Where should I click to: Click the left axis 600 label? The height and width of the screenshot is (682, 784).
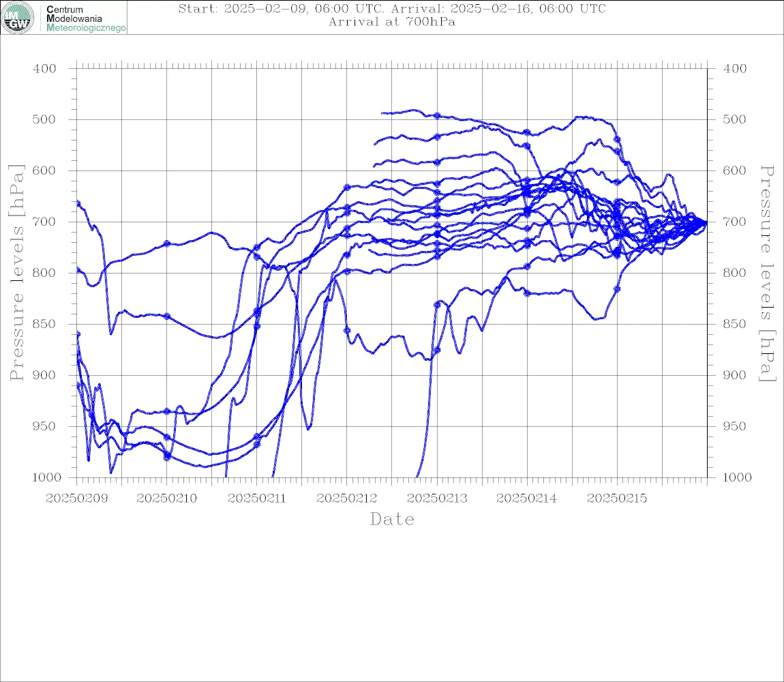tap(44, 170)
